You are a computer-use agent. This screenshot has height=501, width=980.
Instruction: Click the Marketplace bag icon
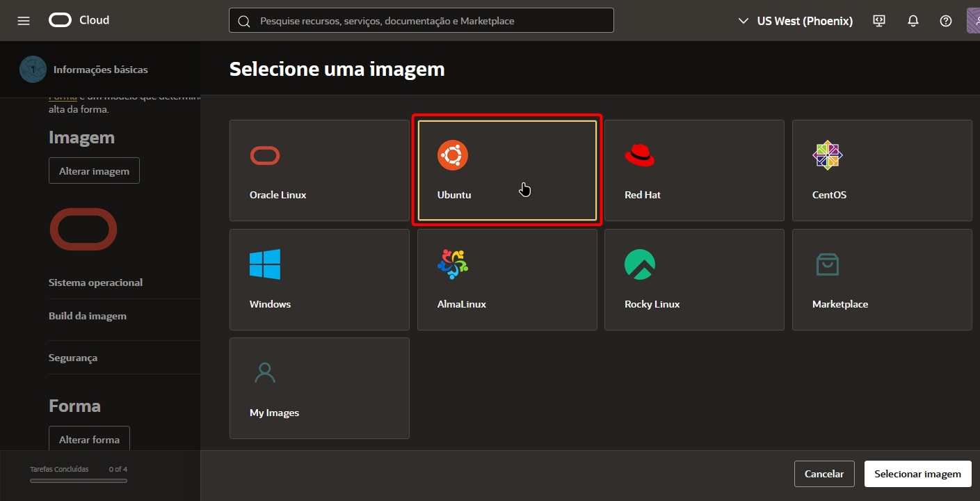(x=828, y=264)
